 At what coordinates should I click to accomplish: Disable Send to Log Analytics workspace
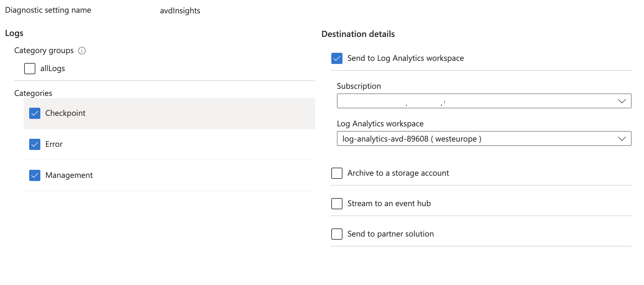[337, 58]
